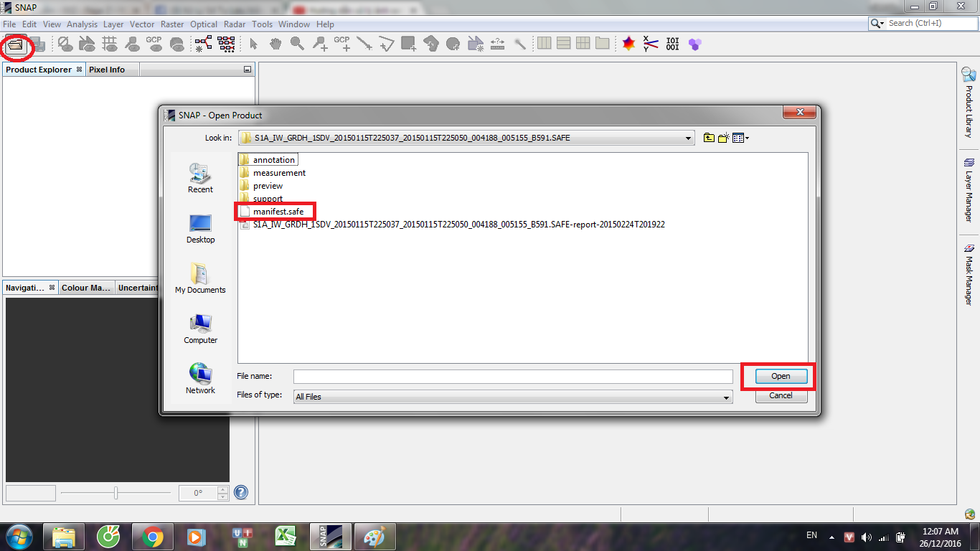Open the Layer Manager side panel
Viewport: 980px width, 551px height.
tap(969, 189)
